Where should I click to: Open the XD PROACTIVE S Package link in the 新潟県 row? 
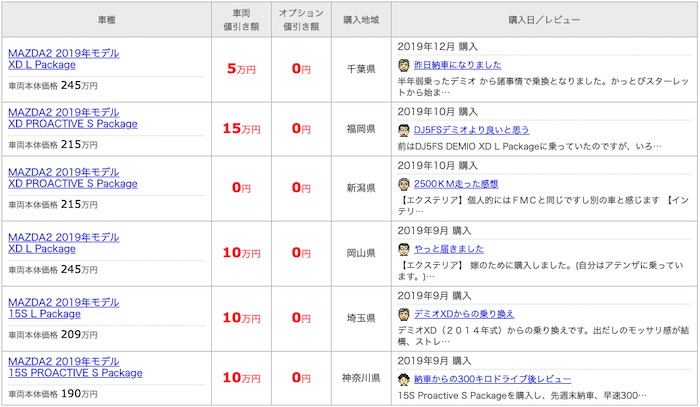coord(73,183)
